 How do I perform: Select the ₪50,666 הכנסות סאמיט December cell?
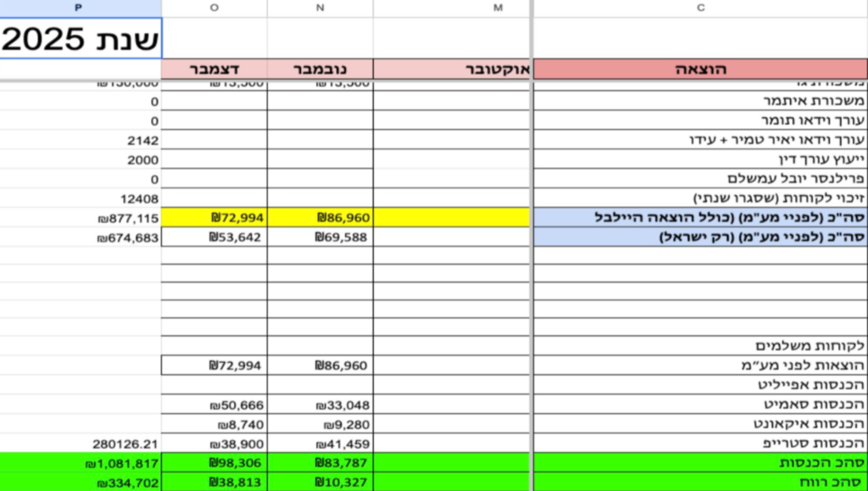(214, 405)
